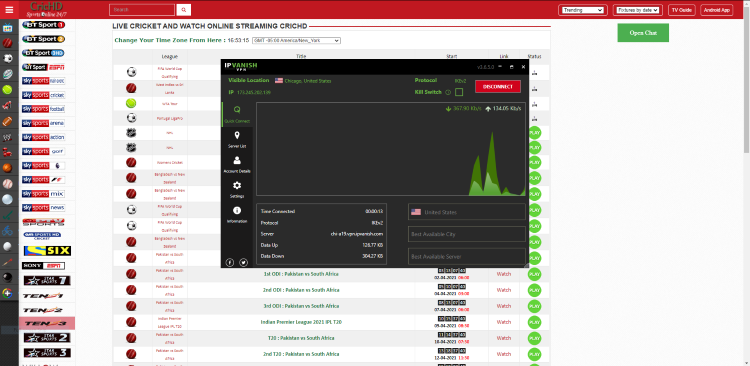
Task: Select the baseball sport icon in sidebar
Action: [8, 184]
